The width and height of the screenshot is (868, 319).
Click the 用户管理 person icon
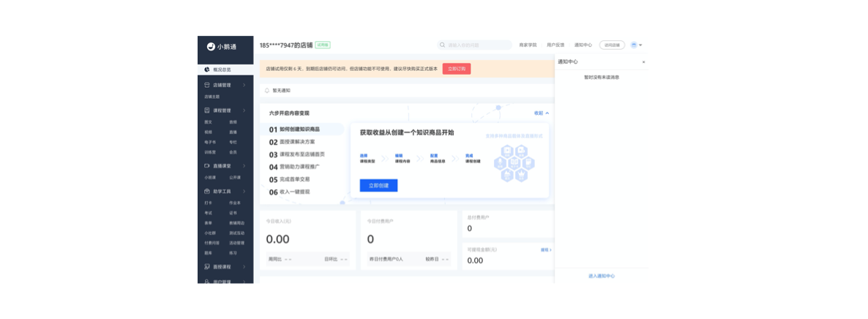point(207,282)
